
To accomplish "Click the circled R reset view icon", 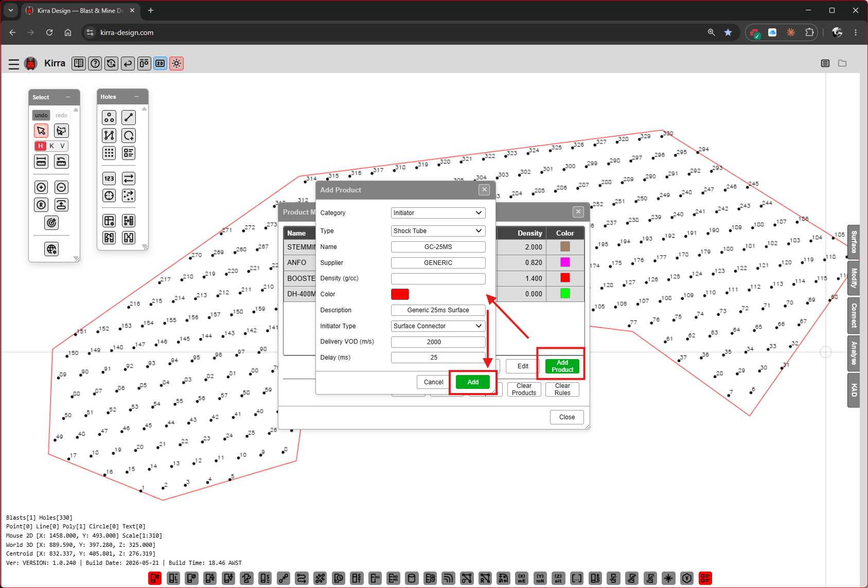I will pyautogui.click(x=42, y=205).
